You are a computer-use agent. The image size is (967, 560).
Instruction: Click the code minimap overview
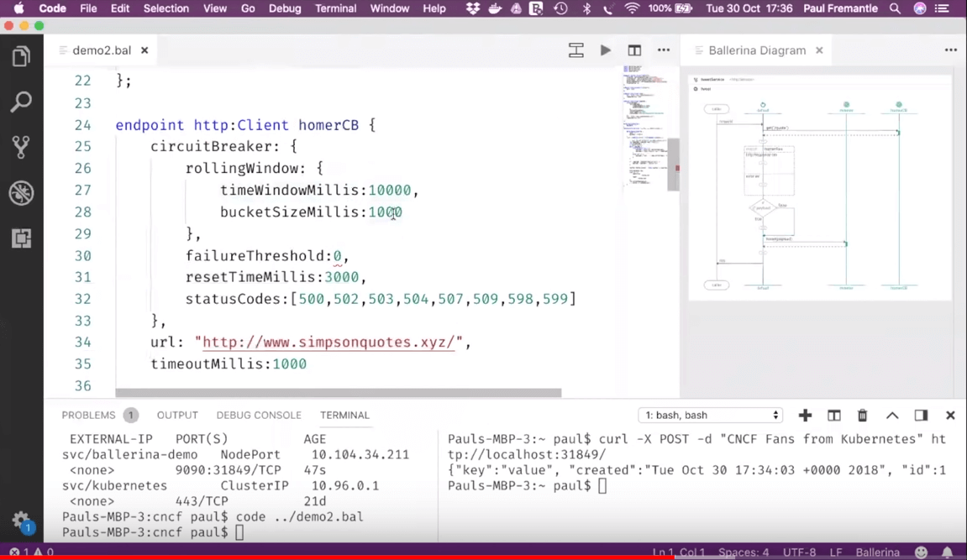644,126
